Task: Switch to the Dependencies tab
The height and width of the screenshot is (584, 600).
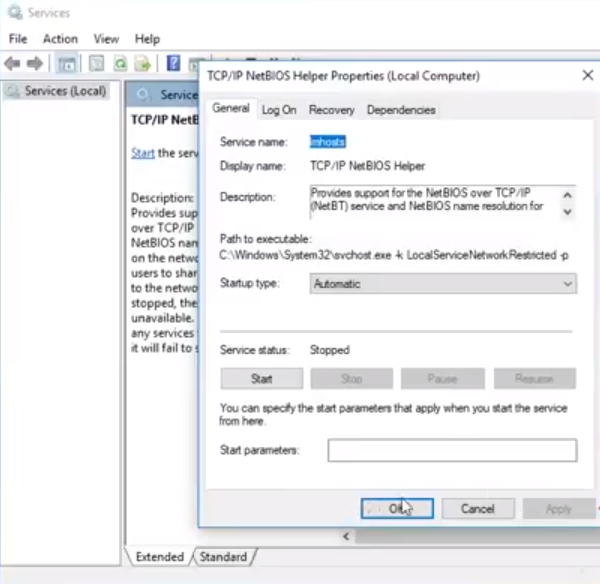Action: [x=401, y=110]
